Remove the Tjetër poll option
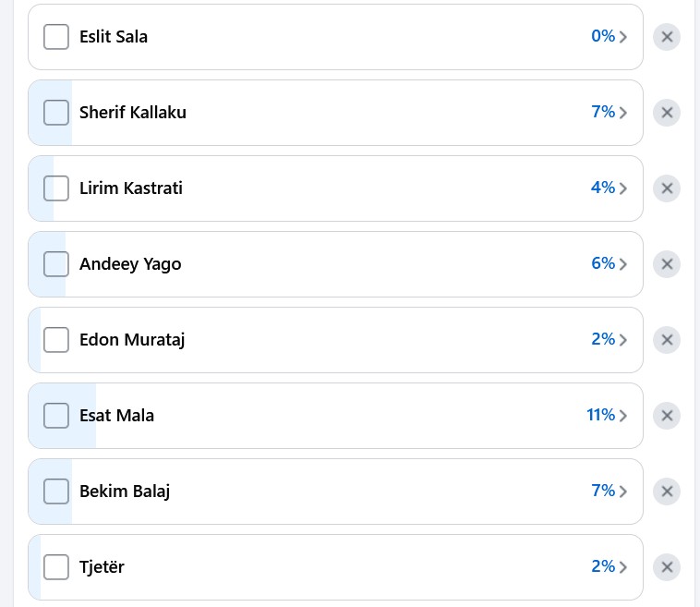 (x=667, y=567)
